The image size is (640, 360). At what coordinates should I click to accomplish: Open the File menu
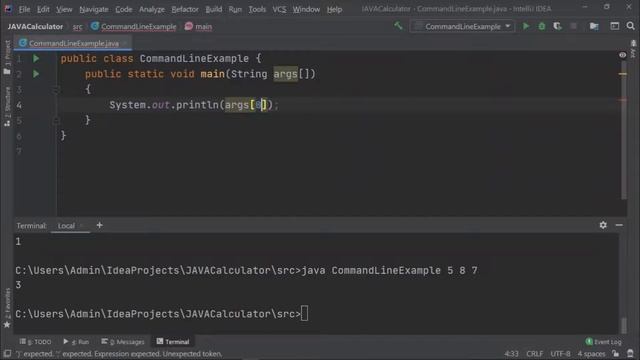tap(24, 9)
